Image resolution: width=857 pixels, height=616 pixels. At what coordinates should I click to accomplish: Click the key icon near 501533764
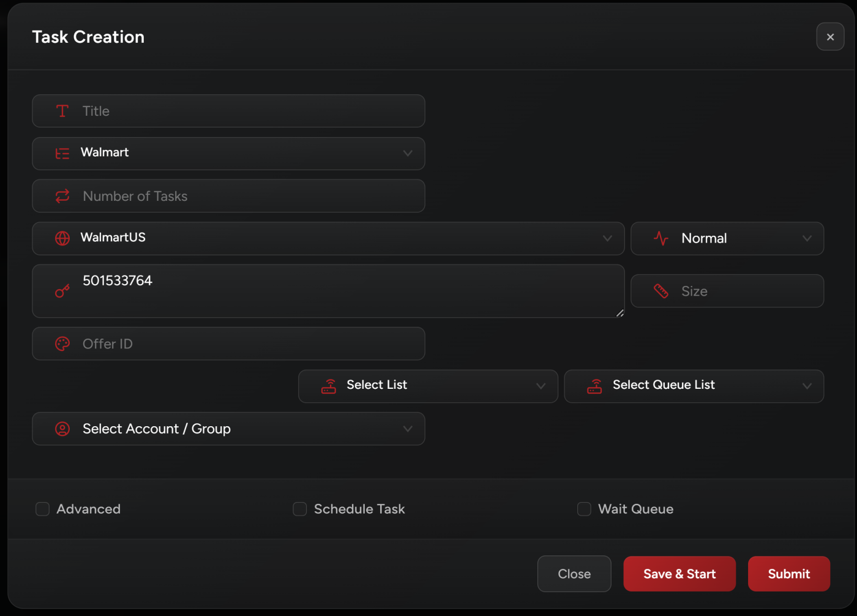pyautogui.click(x=62, y=291)
